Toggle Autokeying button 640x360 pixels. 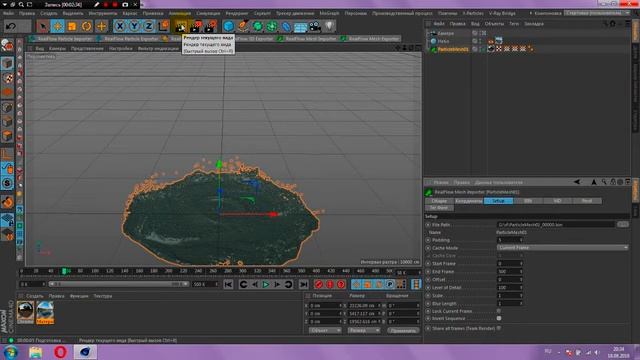point(330,284)
